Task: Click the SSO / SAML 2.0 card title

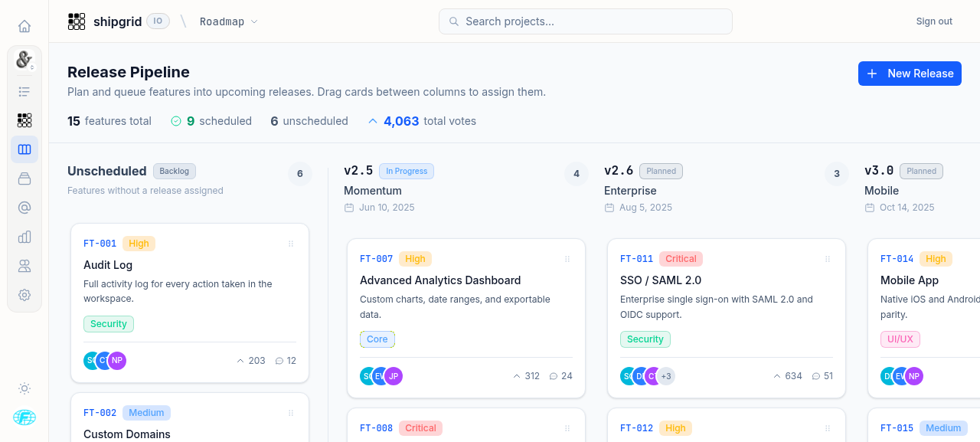Action: tap(661, 280)
